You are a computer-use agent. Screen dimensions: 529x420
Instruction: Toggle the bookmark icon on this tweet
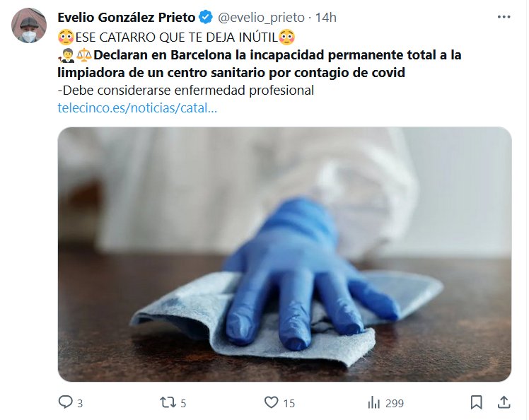pos(477,402)
